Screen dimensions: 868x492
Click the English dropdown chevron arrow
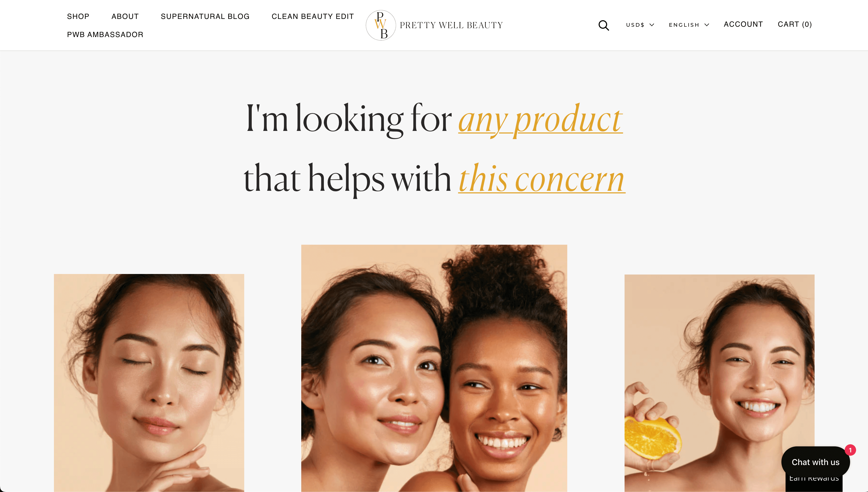point(706,25)
